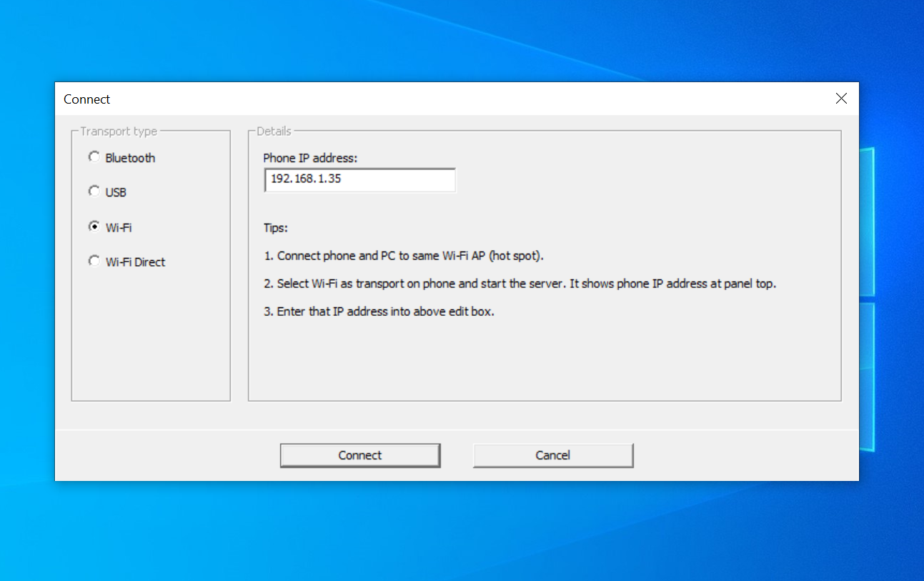Close the Connect dialog window
Screen dimensions: 924x581
click(x=842, y=99)
